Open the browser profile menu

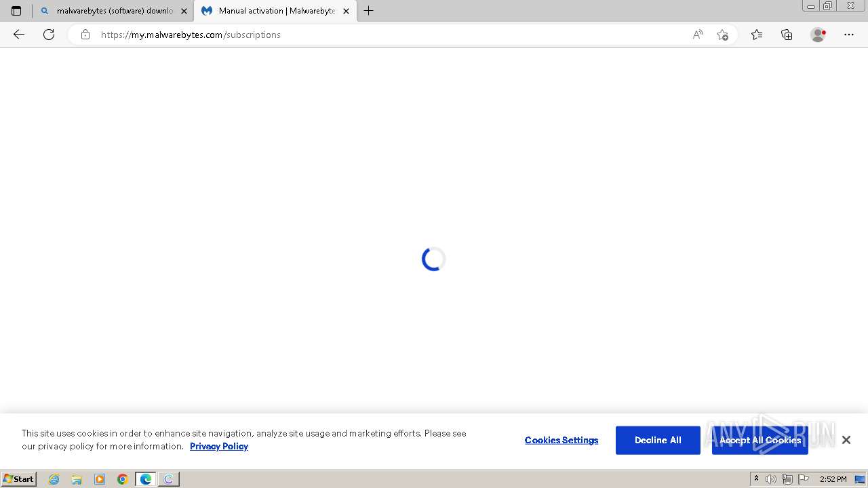pyautogui.click(x=818, y=35)
